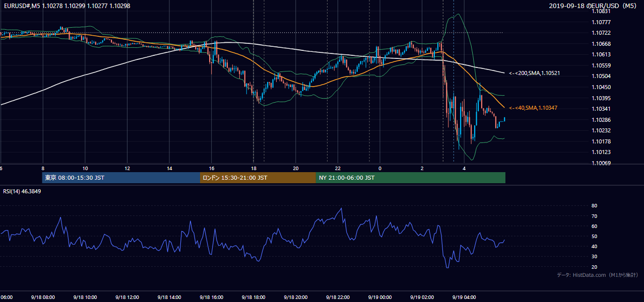This screenshot has width=644, height=302.
Task: Click price scale value 1.10777
Action: coord(602,22)
